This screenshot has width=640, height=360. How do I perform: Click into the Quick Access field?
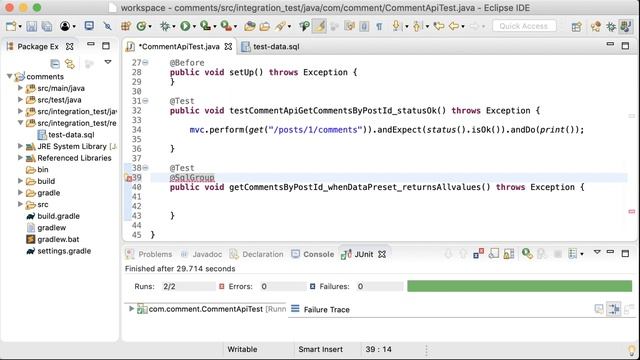coord(524,26)
